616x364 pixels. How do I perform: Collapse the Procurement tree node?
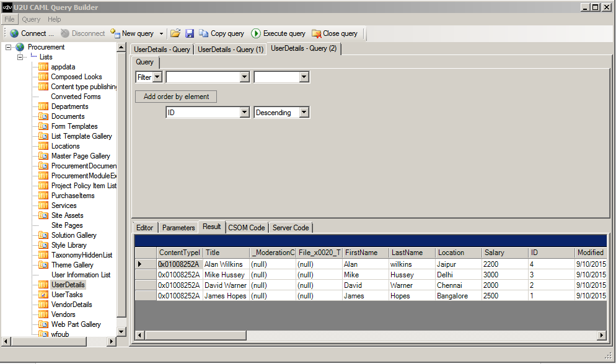(8, 47)
